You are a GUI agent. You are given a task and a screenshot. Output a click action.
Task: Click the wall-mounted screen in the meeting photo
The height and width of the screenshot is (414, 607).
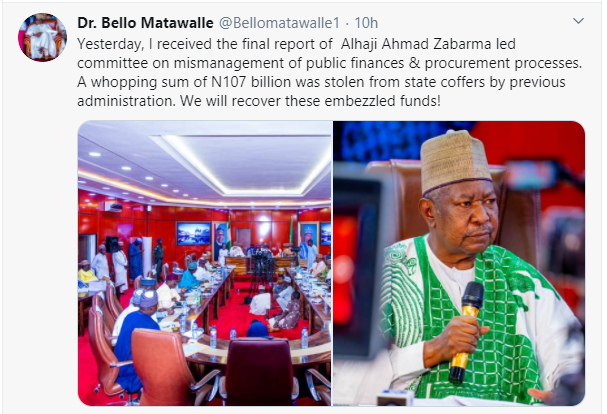(194, 233)
